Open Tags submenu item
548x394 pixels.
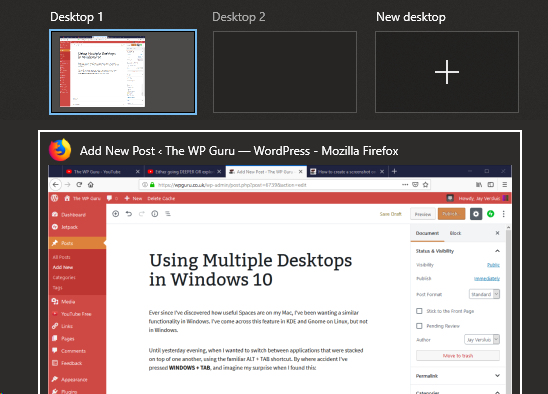pos(57,288)
